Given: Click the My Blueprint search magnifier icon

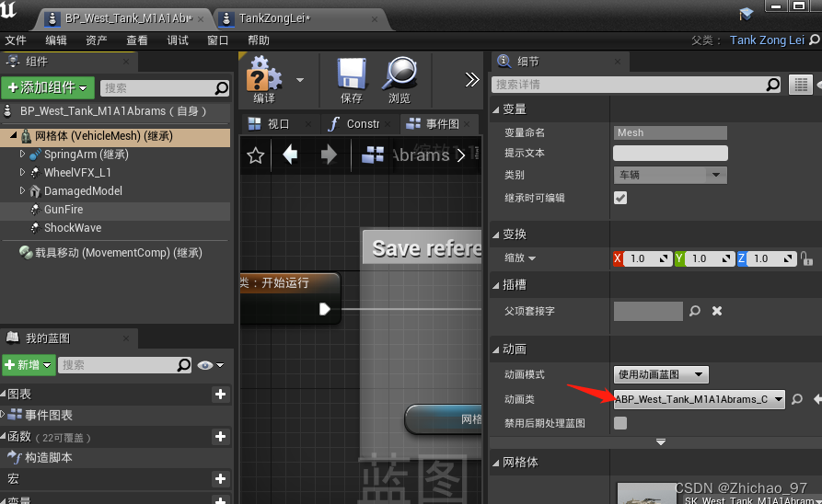Looking at the screenshot, I should coord(184,364).
